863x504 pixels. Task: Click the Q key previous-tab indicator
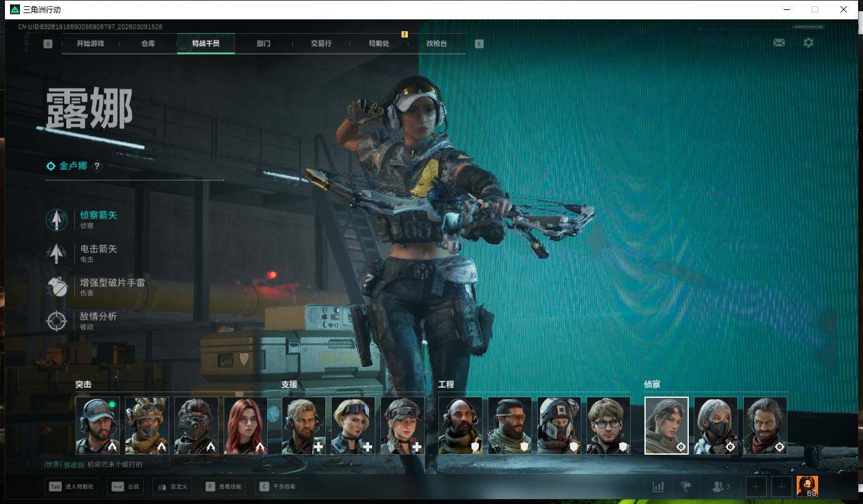(48, 44)
